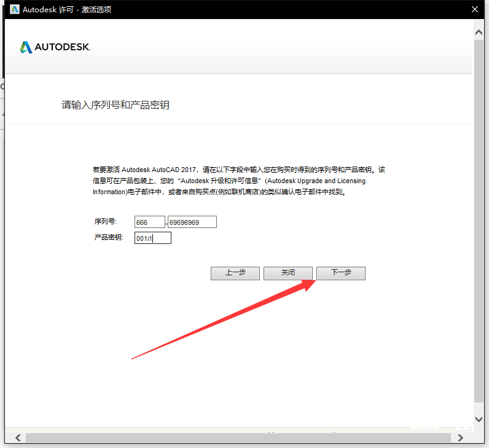489x448 pixels.
Task: Click the vertical scrollbar up arrow
Action: coord(479,32)
